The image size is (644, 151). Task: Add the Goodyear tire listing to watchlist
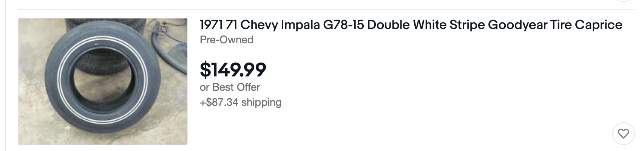[x=623, y=133]
